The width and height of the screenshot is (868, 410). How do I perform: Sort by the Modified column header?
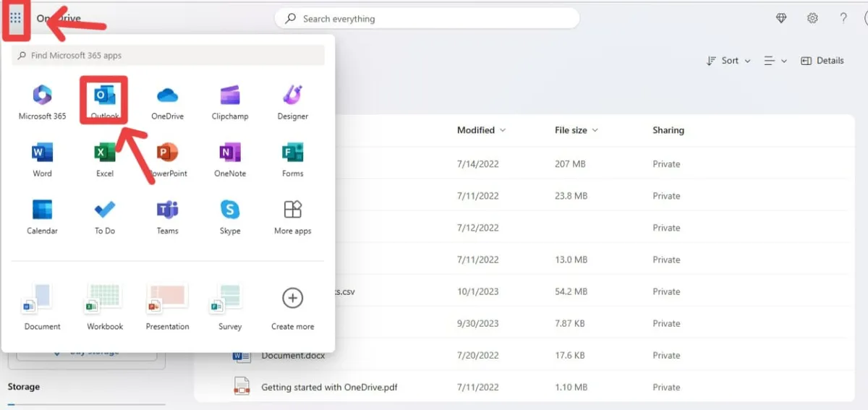point(481,130)
